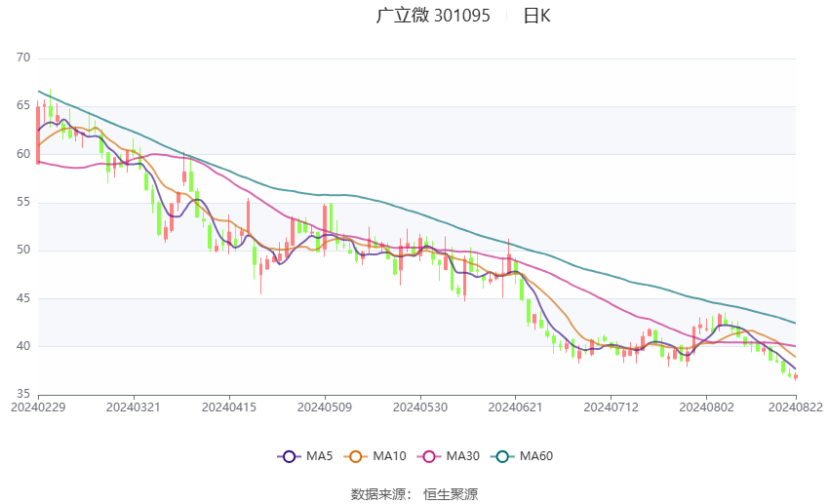Click the 20240802 x-axis date label

coord(706,407)
